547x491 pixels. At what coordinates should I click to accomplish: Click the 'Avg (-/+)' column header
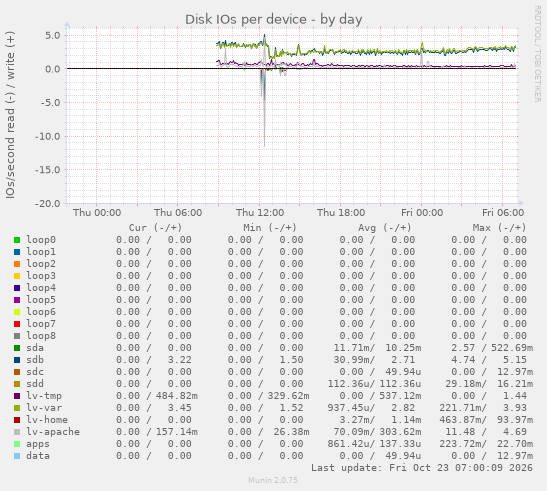384,228
